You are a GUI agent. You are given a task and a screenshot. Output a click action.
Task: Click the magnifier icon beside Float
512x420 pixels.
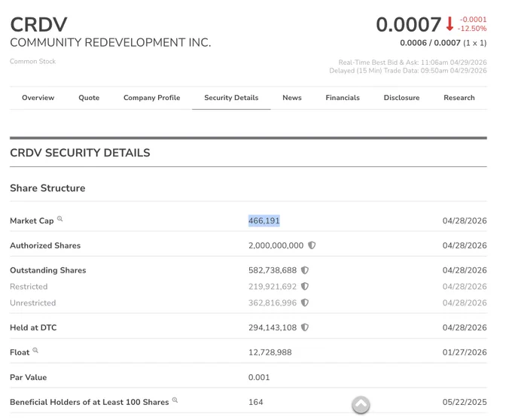click(35, 350)
